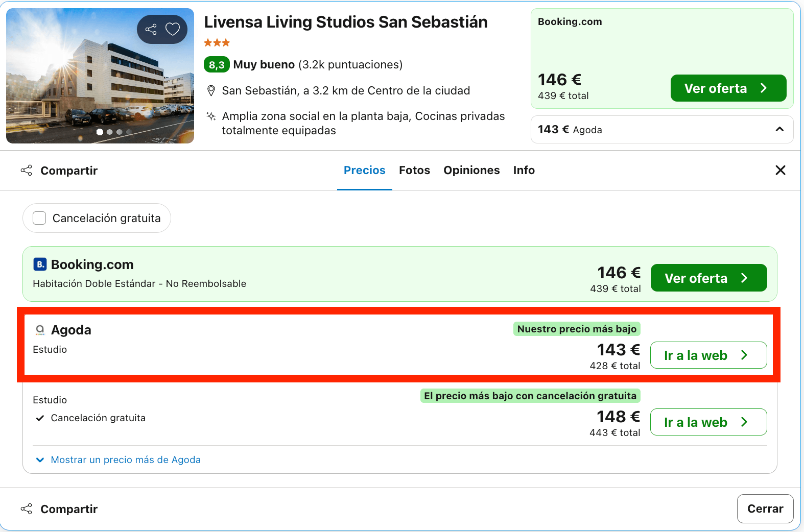Open the Info tab
The height and width of the screenshot is (532, 804).
[524, 170]
